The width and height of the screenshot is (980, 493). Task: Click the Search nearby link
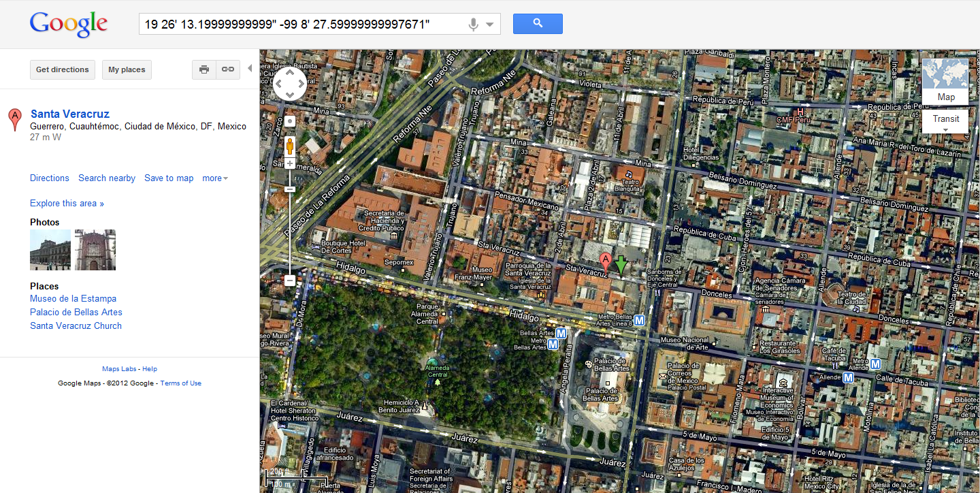pos(107,178)
